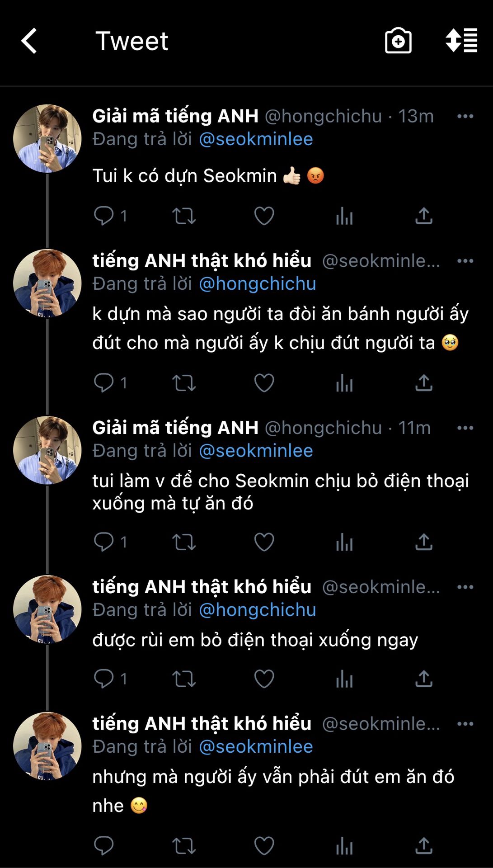The height and width of the screenshot is (868, 493).
Task: Open three-dot menu on the last tweet
Action: (x=465, y=724)
